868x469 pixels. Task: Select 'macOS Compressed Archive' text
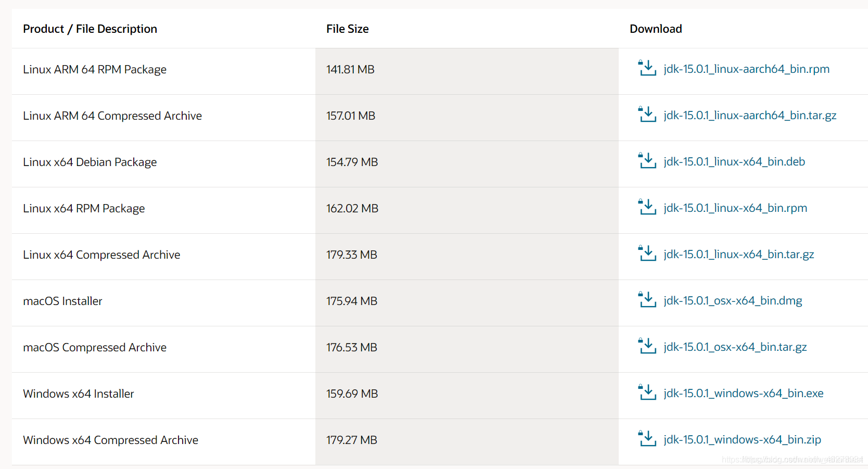point(95,348)
